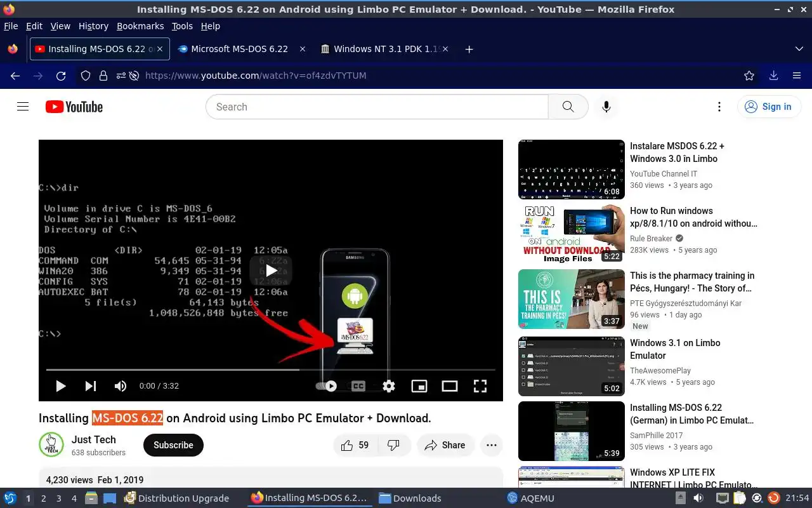Mute the video volume
The image size is (812, 508).
[x=120, y=386]
